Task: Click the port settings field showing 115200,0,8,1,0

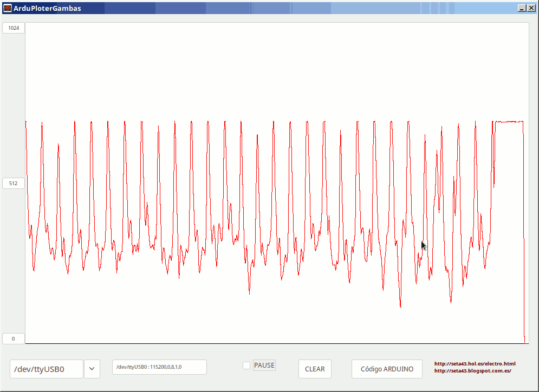Action: [x=159, y=367]
